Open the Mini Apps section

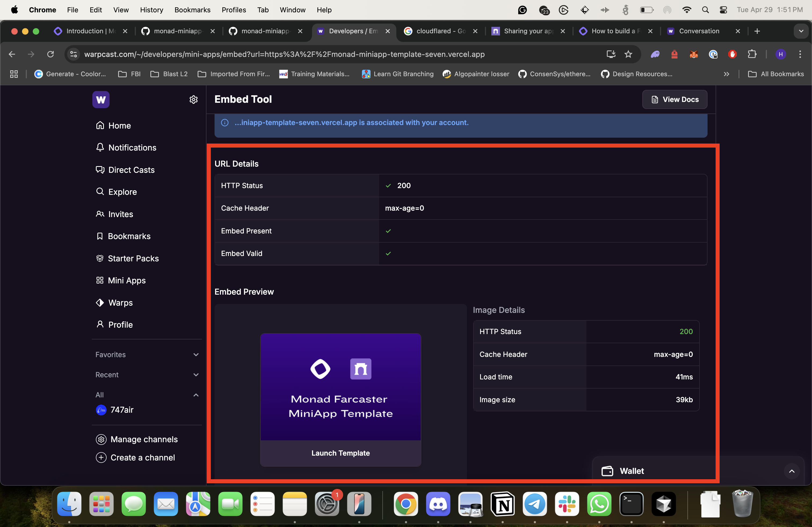(x=126, y=280)
